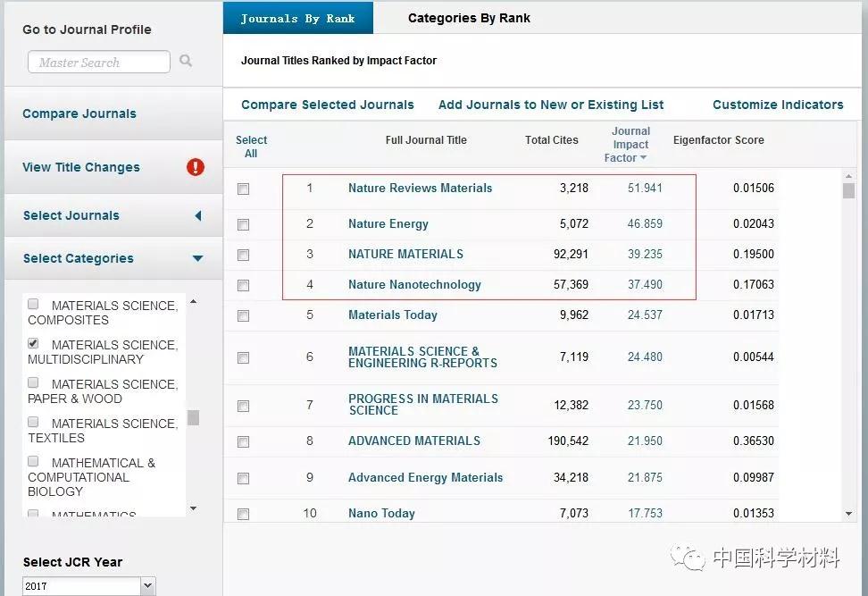This screenshot has height=596, width=868.
Task: Uncheck Materials Science, Multidisciplinary category
Action: (33, 344)
